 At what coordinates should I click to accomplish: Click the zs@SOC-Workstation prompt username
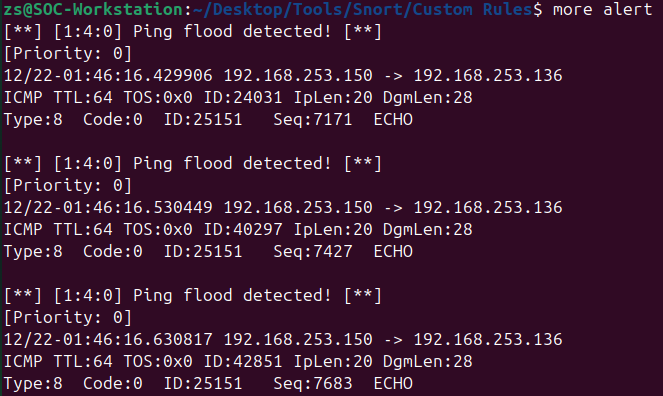coord(93,9)
